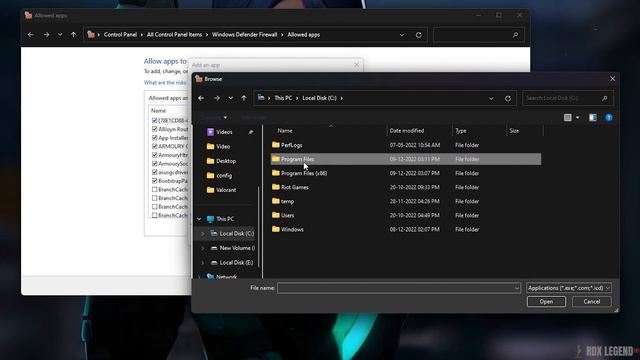Open recent locations dropdown in Browse dialog
Screen dimensions: 640x360
pos(231,98)
